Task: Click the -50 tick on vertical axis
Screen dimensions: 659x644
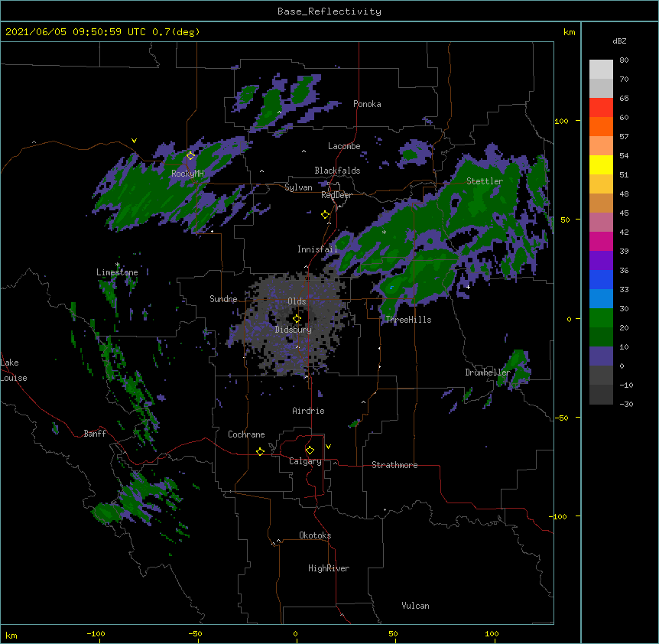Action: [561, 418]
